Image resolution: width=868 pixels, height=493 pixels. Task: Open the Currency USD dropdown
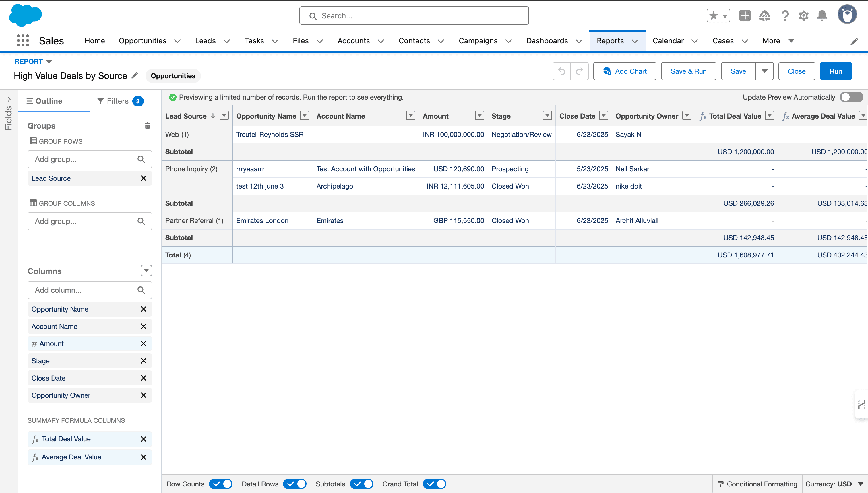coord(860,484)
